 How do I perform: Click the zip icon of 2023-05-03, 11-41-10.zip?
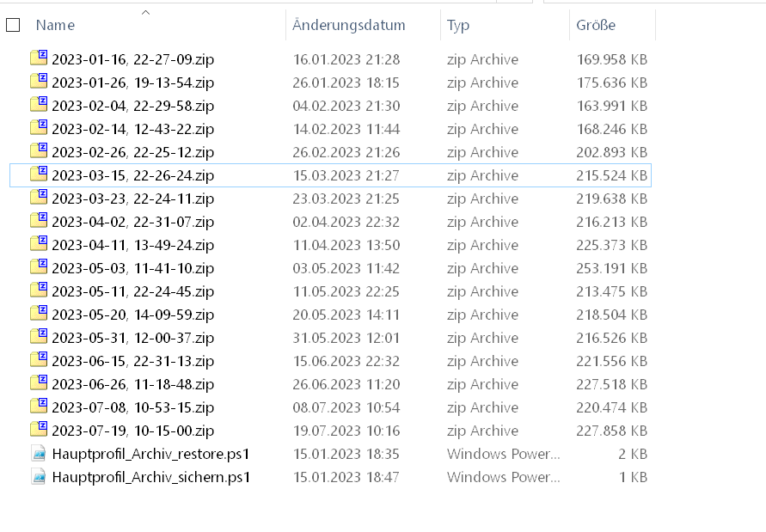[39, 267]
